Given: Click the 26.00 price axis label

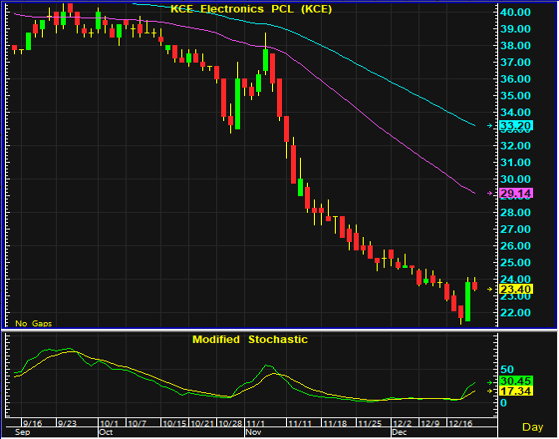Looking at the screenshot, I should pyautogui.click(x=516, y=246).
